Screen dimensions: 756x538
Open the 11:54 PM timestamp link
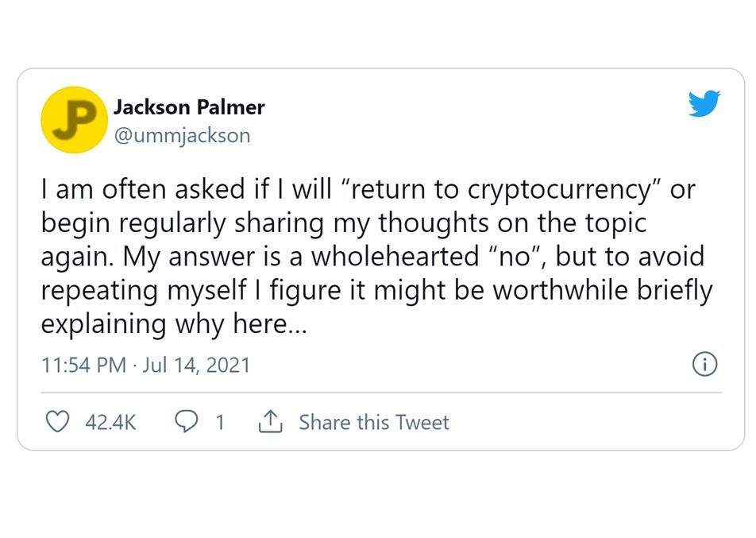pyautogui.click(x=84, y=365)
